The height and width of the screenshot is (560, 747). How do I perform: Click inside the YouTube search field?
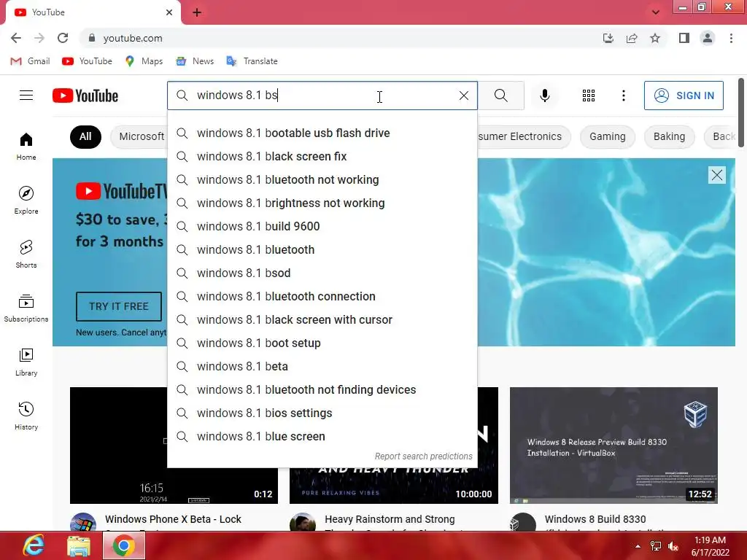click(x=324, y=96)
